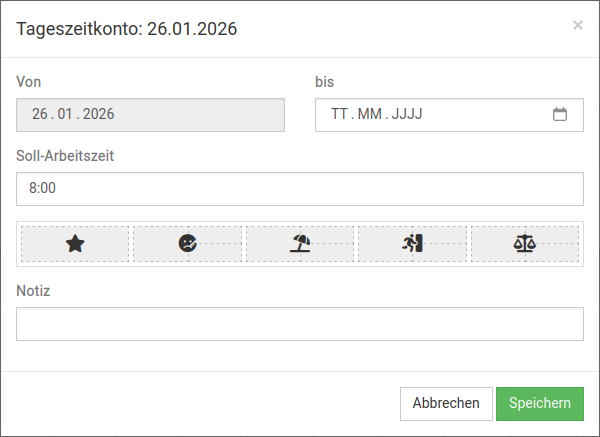Open the calendar picker in bis field
Screen dimensions: 600x437
pos(560,114)
